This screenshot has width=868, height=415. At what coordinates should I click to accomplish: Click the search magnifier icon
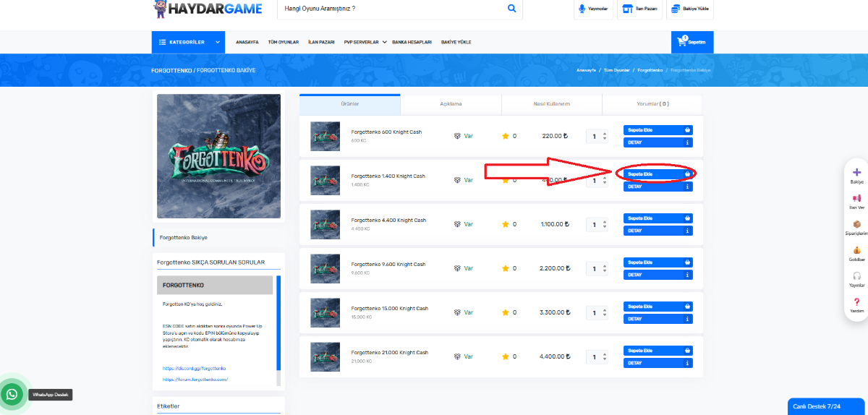pos(511,9)
